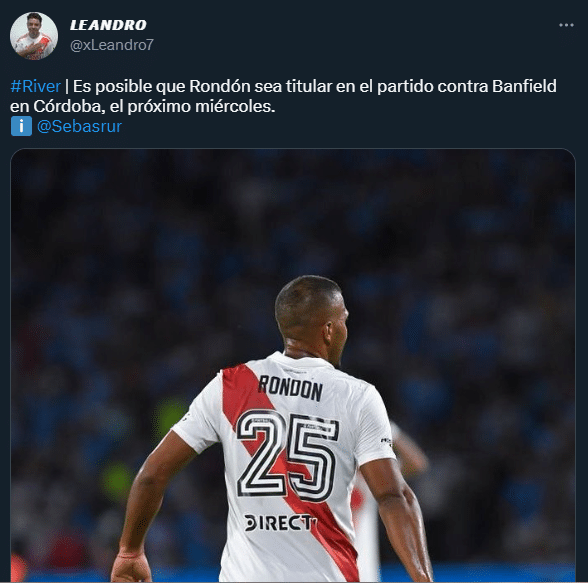Viewport: 588px width, 583px height.
Task: Click the word Banfield in the tweet
Action: [x=524, y=86]
